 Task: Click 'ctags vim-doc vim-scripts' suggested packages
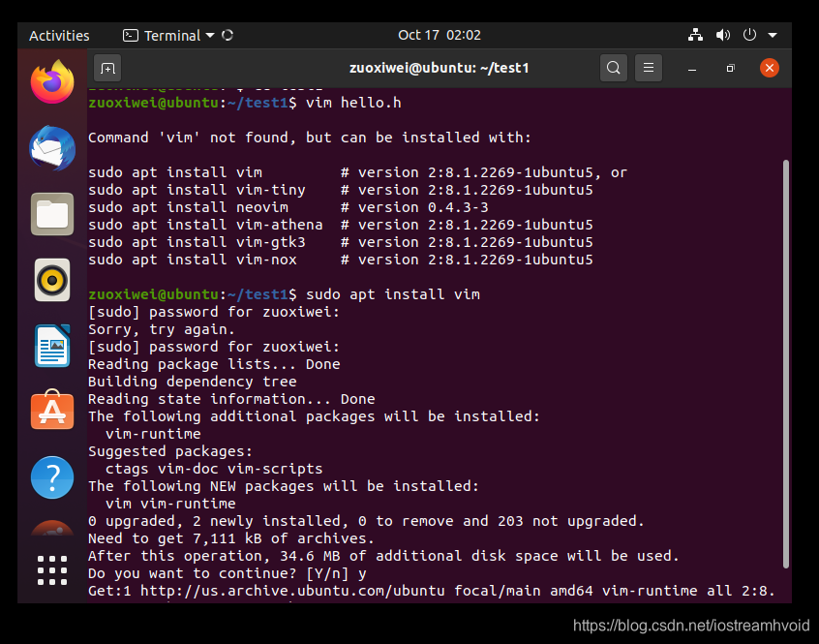[x=214, y=469]
